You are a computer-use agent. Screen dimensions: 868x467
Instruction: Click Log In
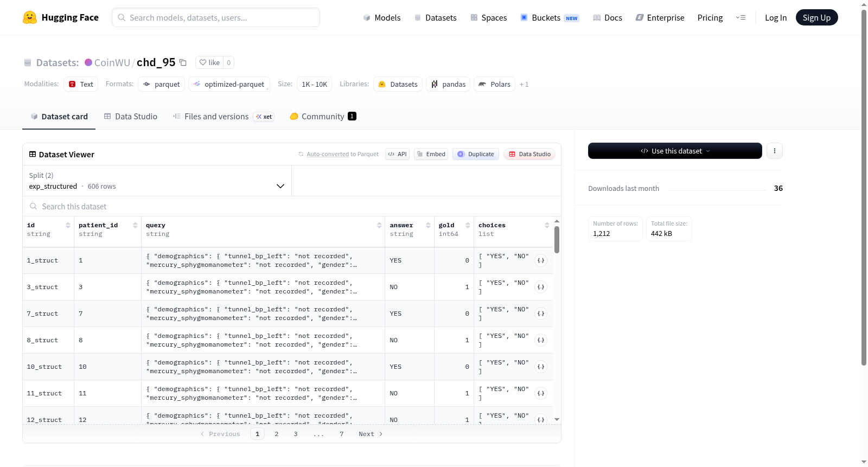[x=776, y=18]
